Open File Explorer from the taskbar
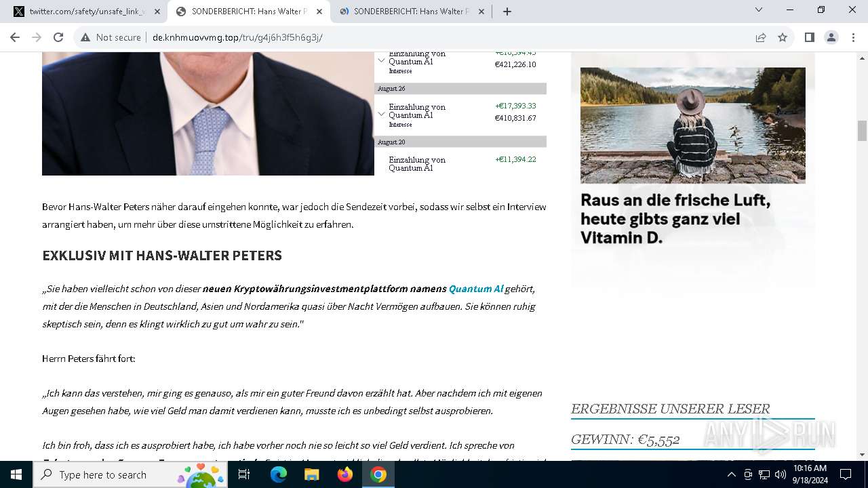This screenshot has height=488, width=868. click(311, 474)
